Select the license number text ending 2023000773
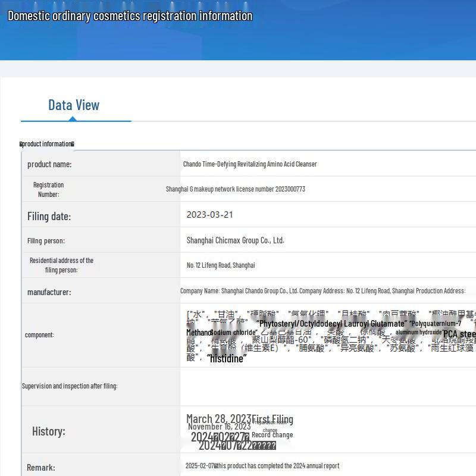Image resolution: width=476 pixels, height=476 pixels. tap(236, 189)
